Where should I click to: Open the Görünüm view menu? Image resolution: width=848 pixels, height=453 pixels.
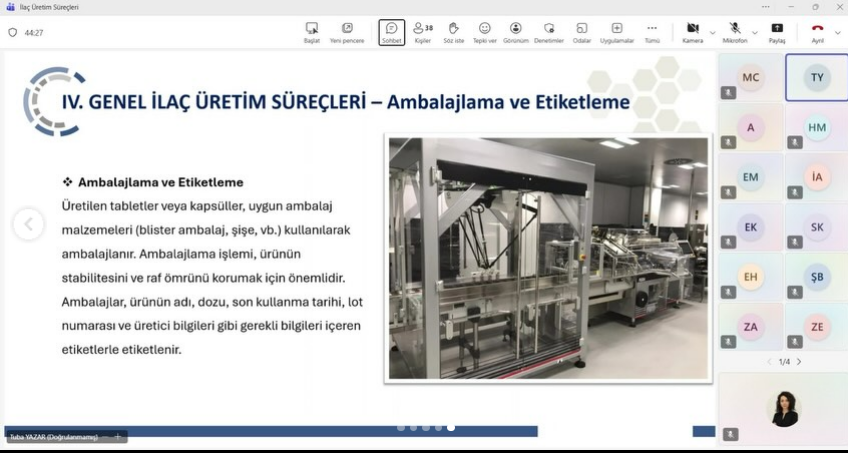(516, 32)
